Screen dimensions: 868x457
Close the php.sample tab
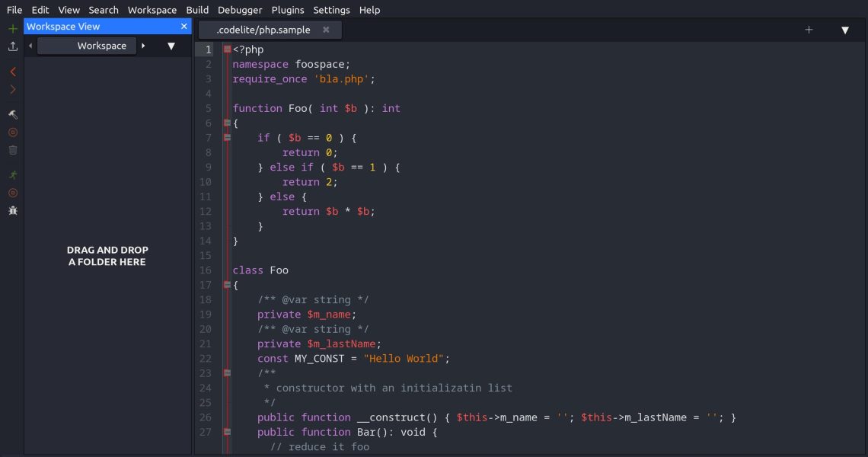326,30
